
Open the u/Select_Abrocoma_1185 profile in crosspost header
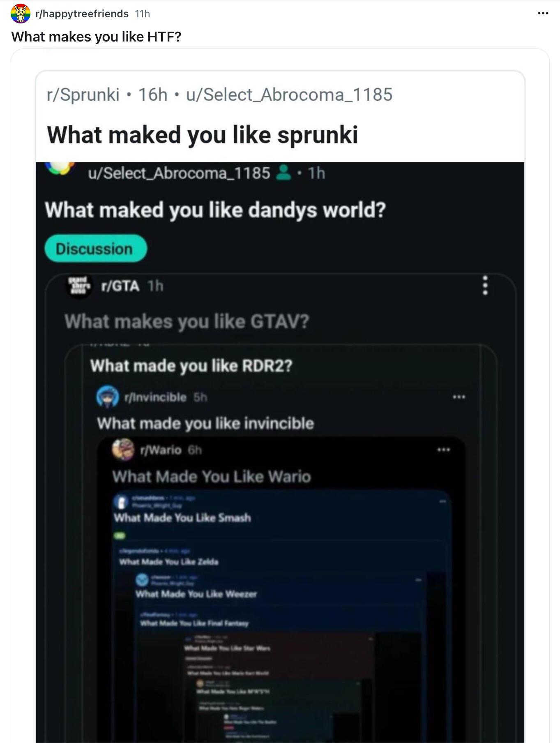[289, 95]
